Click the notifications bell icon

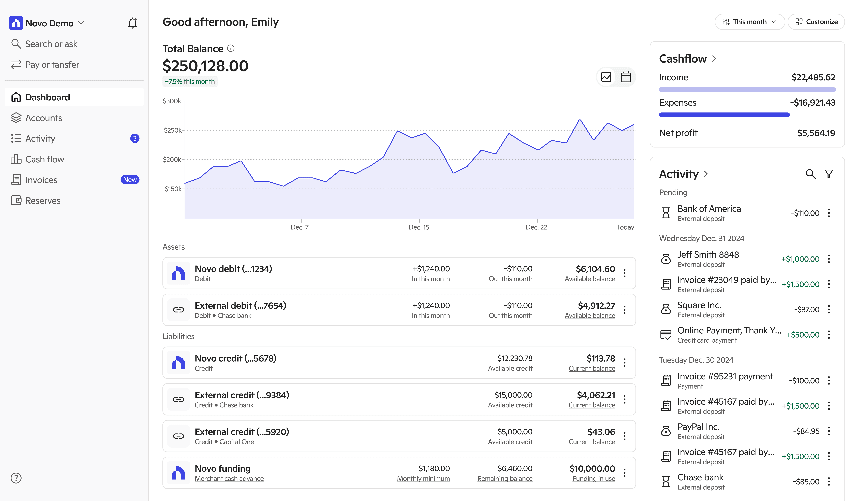132,23
